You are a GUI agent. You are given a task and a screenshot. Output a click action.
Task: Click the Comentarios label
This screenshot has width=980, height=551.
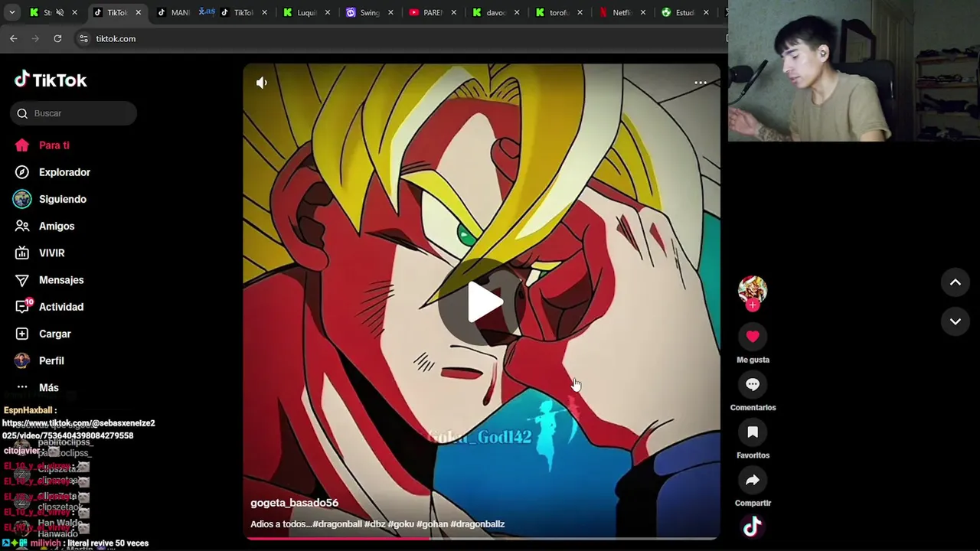[753, 408]
